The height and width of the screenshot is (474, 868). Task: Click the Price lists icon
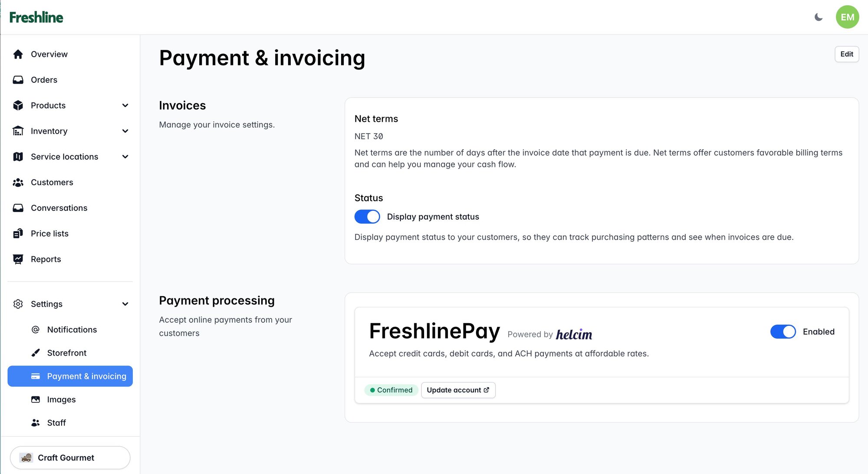tap(18, 234)
